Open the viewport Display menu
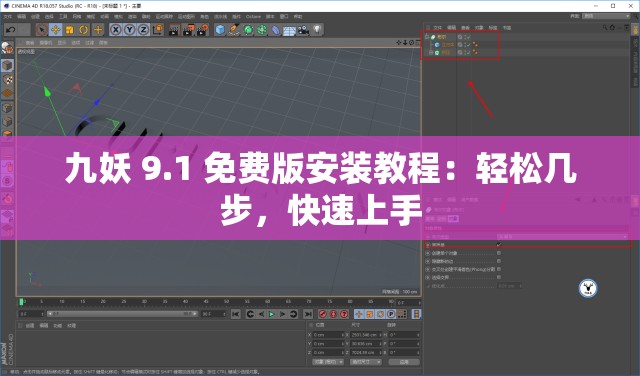Image resolution: width=640 pixels, height=376 pixels. pyautogui.click(x=62, y=42)
